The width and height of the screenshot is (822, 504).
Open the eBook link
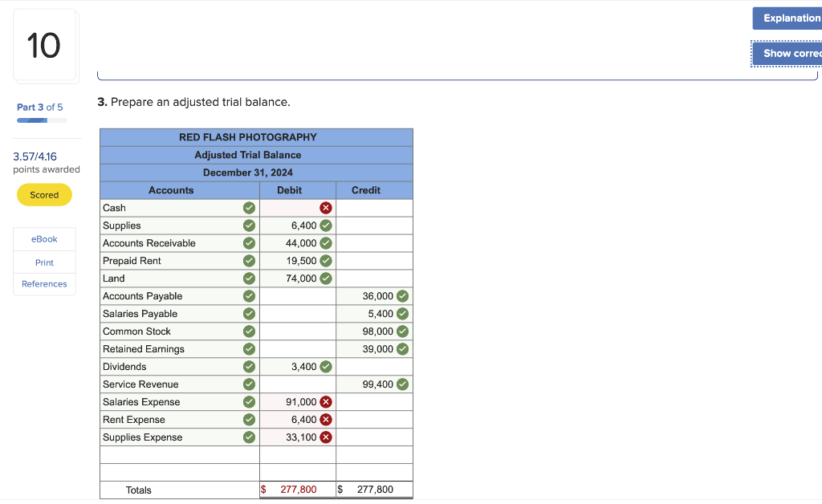(x=44, y=238)
